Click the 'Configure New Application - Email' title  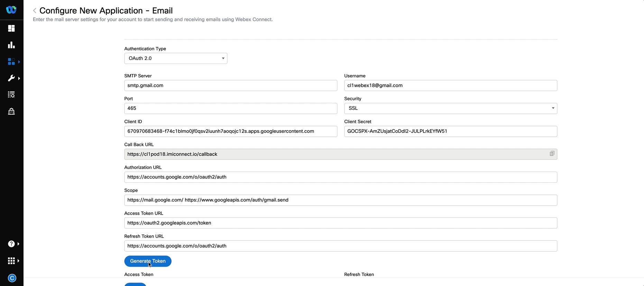click(106, 11)
